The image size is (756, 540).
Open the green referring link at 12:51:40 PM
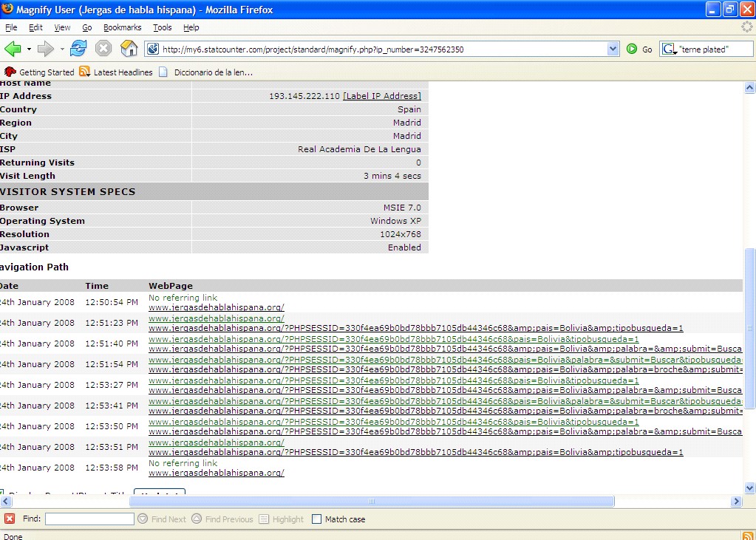393,339
